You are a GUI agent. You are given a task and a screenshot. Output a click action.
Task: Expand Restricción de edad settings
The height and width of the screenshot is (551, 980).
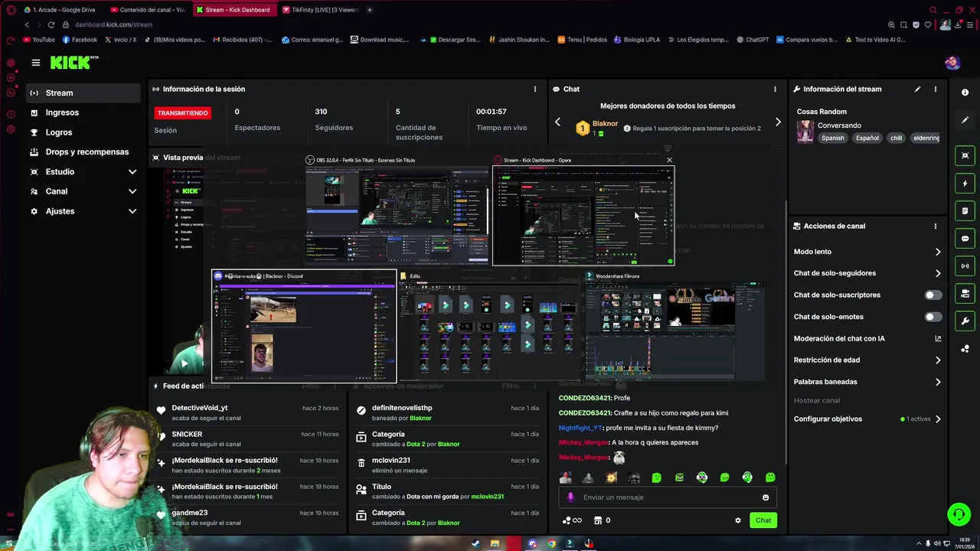pyautogui.click(x=938, y=360)
